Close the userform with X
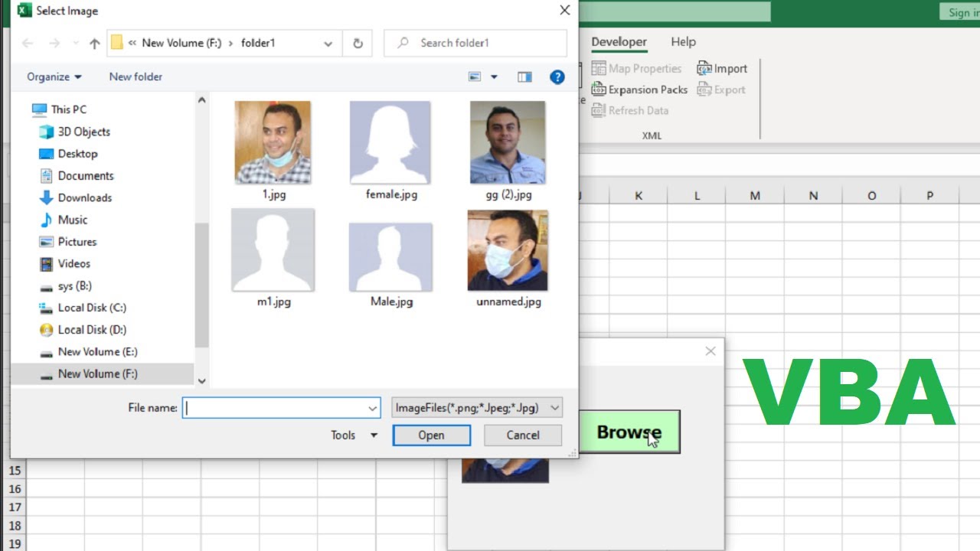Image resolution: width=980 pixels, height=551 pixels. click(x=710, y=351)
